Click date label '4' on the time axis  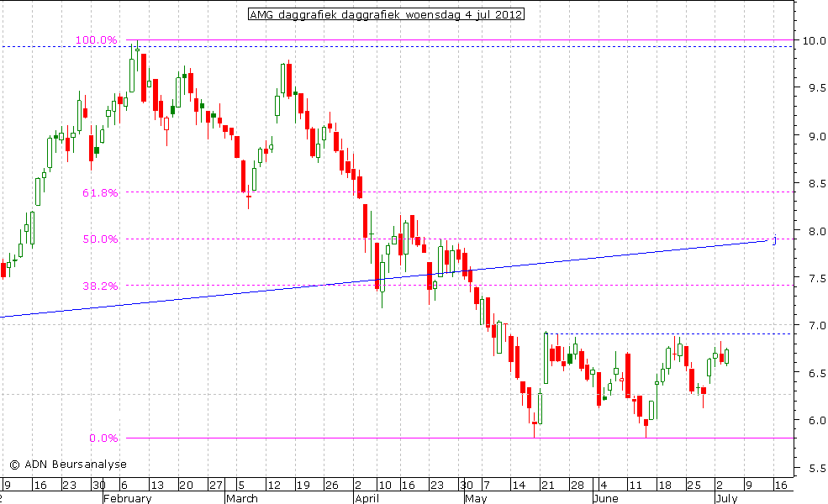pyautogui.click(x=603, y=485)
